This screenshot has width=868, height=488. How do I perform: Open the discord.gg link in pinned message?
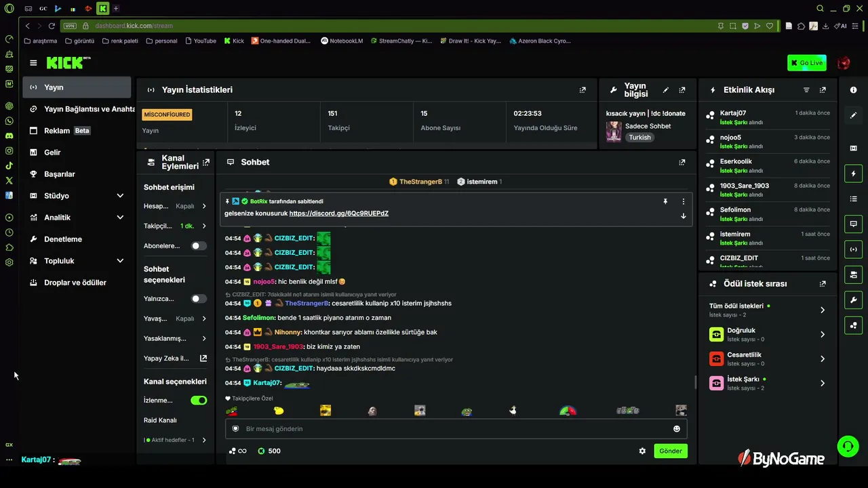click(339, 213)
